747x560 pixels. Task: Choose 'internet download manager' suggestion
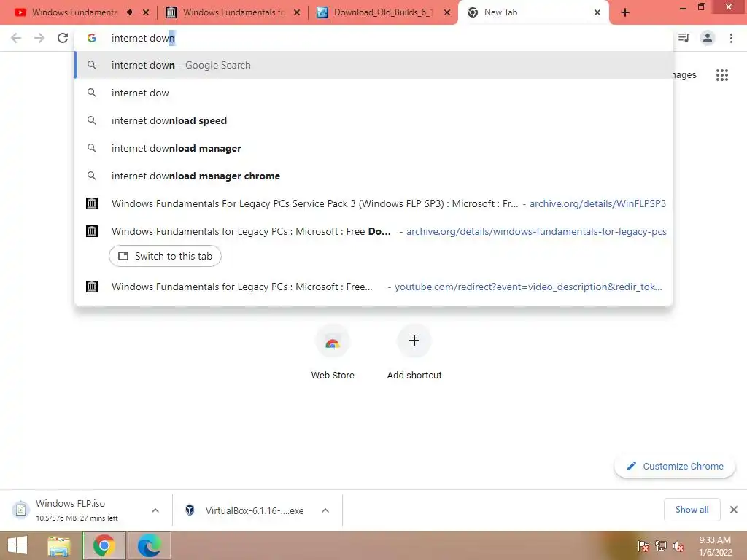(x=373, y=148)
